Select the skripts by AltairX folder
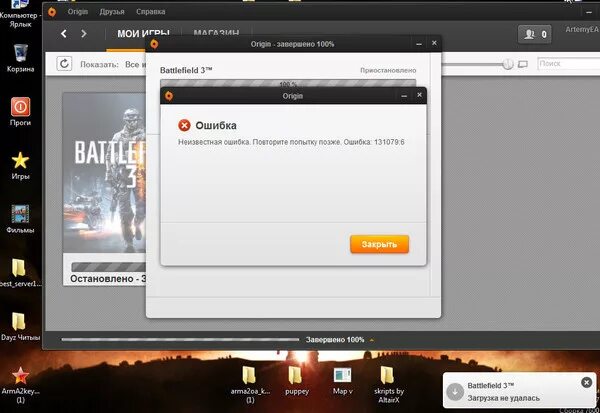This screenshot has height=413, width=600. click(x=388, y=384)
